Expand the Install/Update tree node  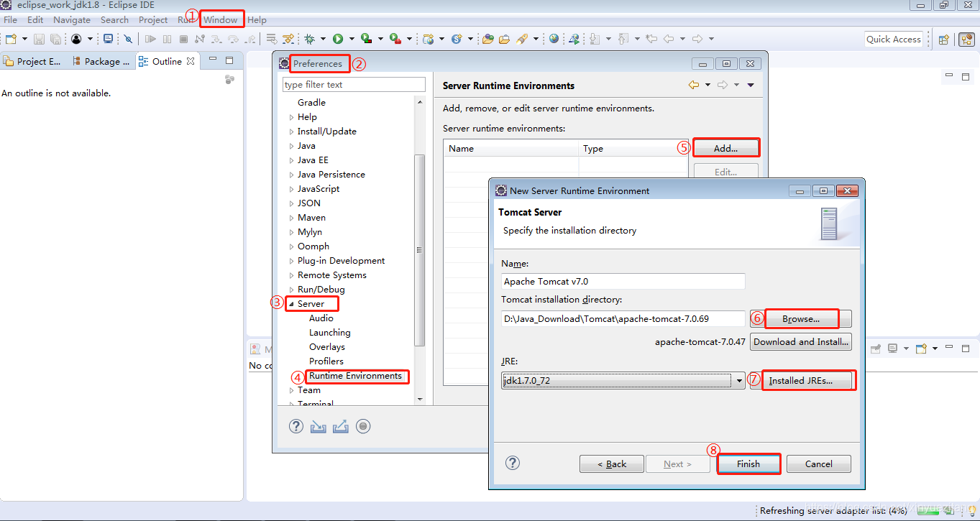tap(291, 132)
